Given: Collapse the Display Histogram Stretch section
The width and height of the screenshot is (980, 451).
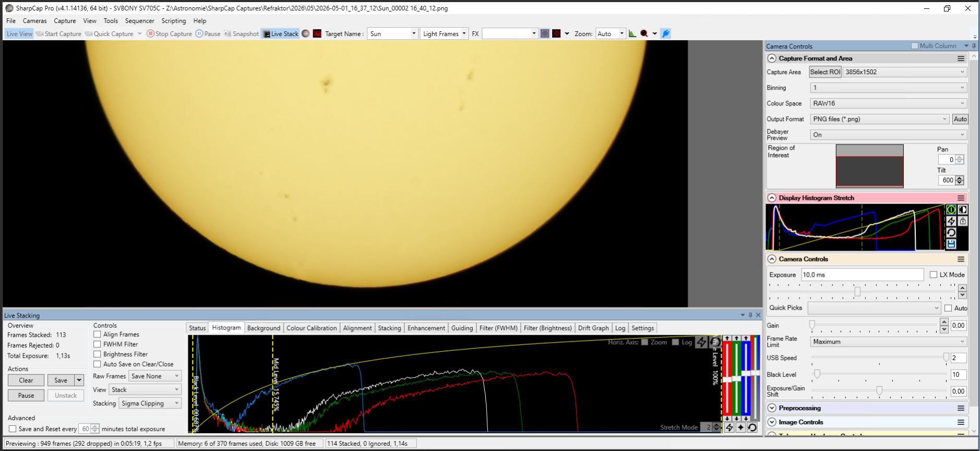Looking at the screenshot, I should [772, 198].
